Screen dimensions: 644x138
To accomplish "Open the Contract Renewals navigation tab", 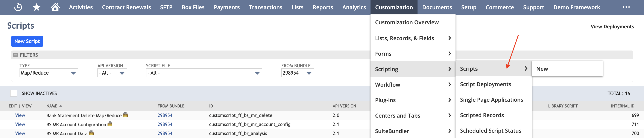I will (126, 7).
